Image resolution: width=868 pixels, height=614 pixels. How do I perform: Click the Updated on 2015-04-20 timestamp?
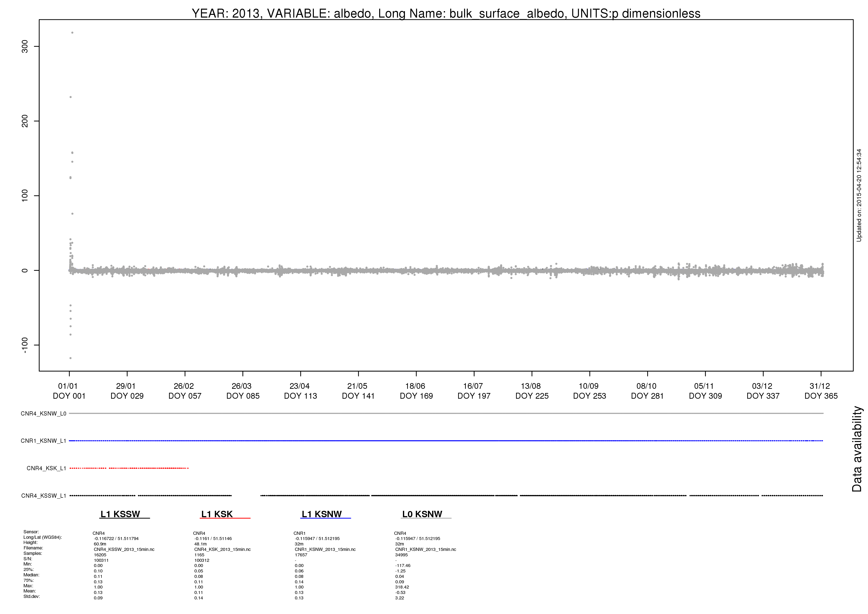pos(859,195)
